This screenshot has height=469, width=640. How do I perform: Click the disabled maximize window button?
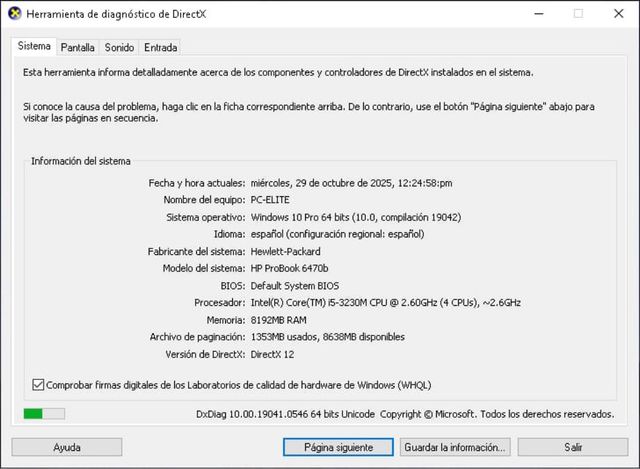pyautogui.click(x=578, y=13)
